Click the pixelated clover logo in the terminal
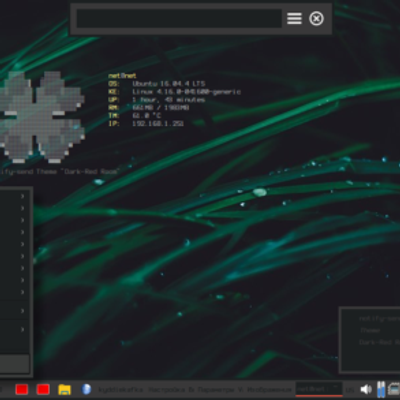This screenshot has height=400, width=400. click(42, 117)
